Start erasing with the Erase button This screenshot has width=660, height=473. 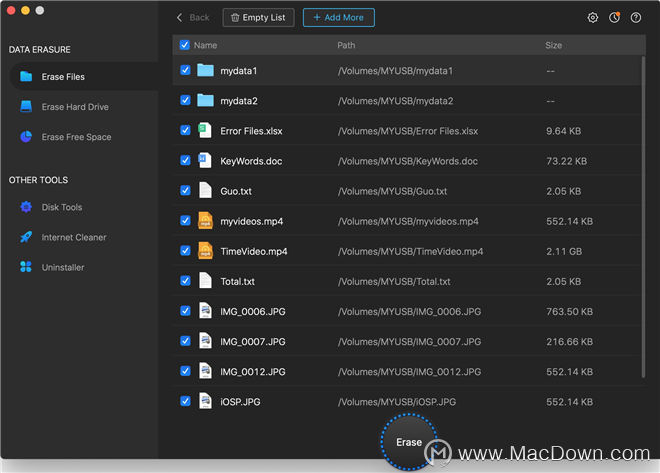coord(409,442)
